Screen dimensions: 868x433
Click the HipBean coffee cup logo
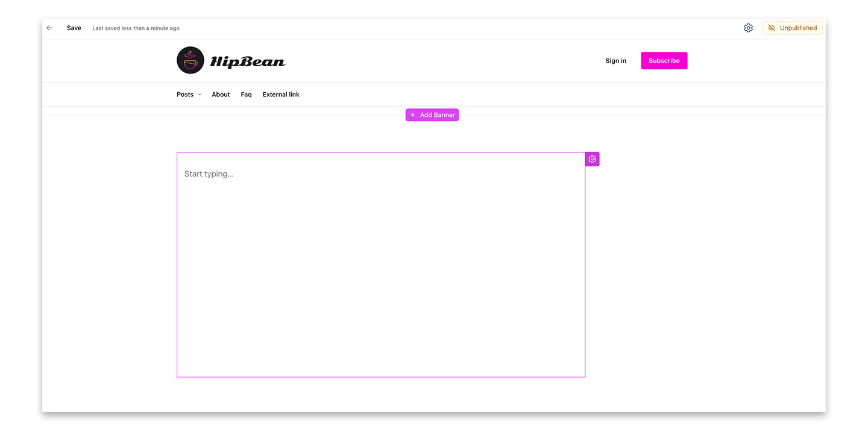[x=190, y=60]
